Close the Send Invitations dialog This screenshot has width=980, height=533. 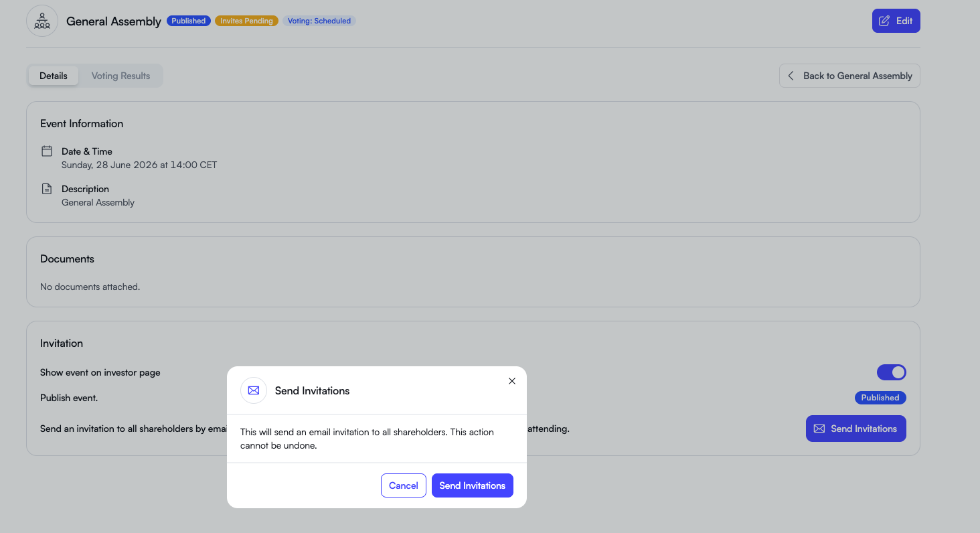[512, 381]
